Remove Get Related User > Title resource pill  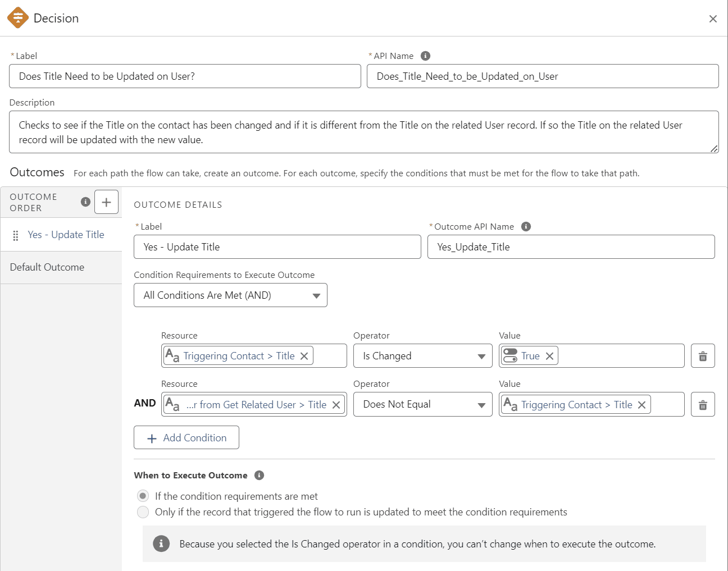[x=336, y=405]
